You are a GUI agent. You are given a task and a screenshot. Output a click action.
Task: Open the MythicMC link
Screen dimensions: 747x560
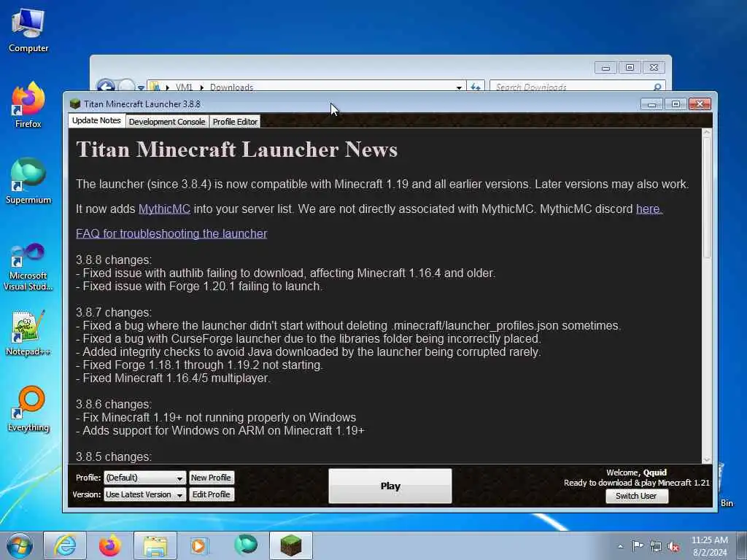click(x=164, y=209)
